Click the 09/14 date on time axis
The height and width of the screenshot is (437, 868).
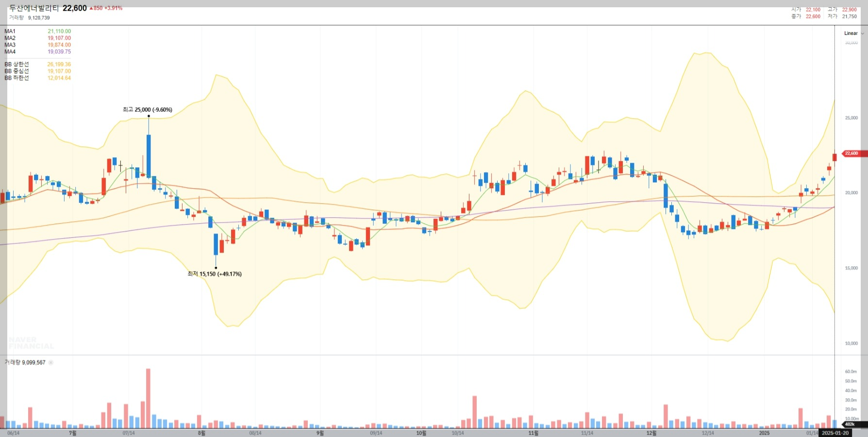coord(376,433)
